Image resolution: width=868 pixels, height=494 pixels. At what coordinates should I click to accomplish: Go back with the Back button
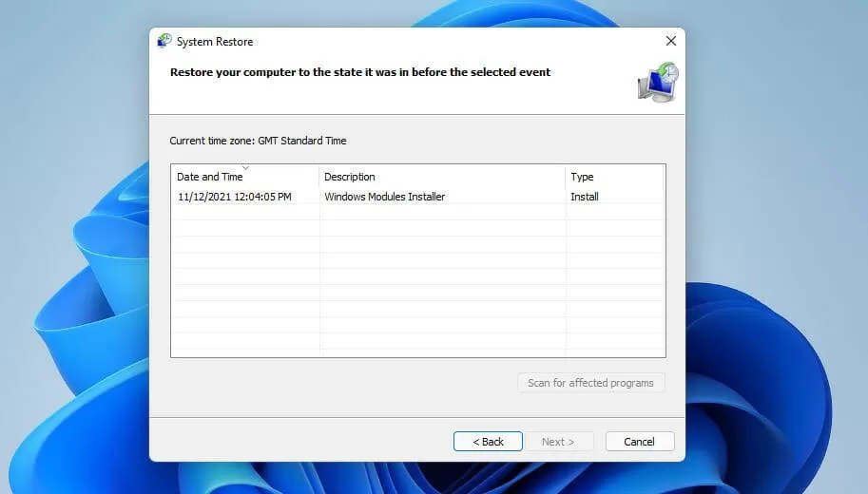[x=488, y=442]
